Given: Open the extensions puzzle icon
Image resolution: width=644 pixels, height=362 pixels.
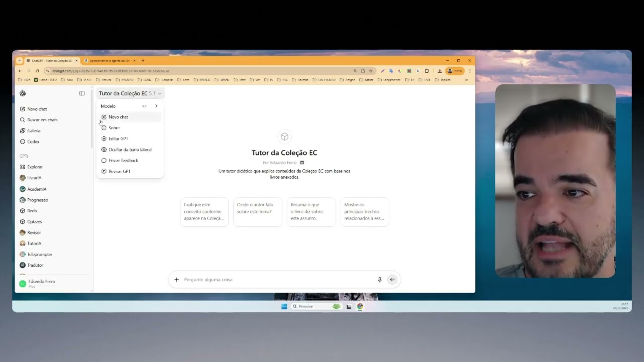Looking at the screenshot, I should click(x=427, y=71).
